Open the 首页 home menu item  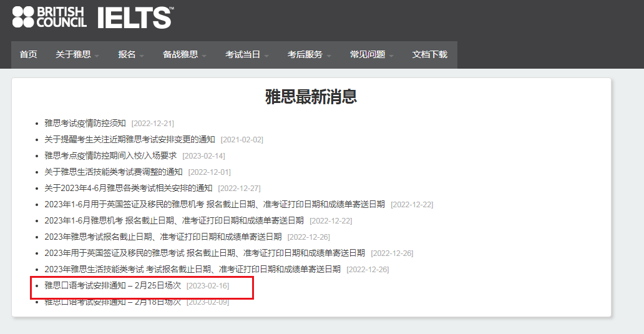coord(28,55)
